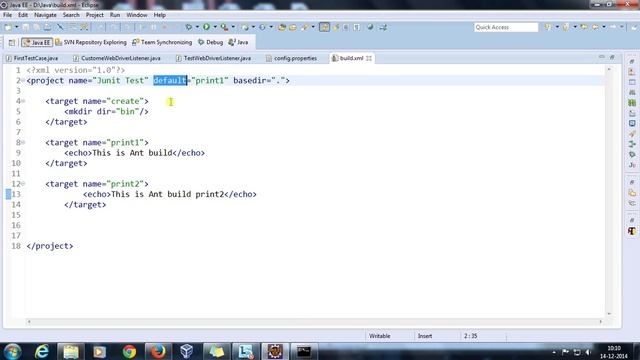The width and height of the screenshot is (640, 360).
Task: Open the Windows Start menu
Action: pos(12,351)
